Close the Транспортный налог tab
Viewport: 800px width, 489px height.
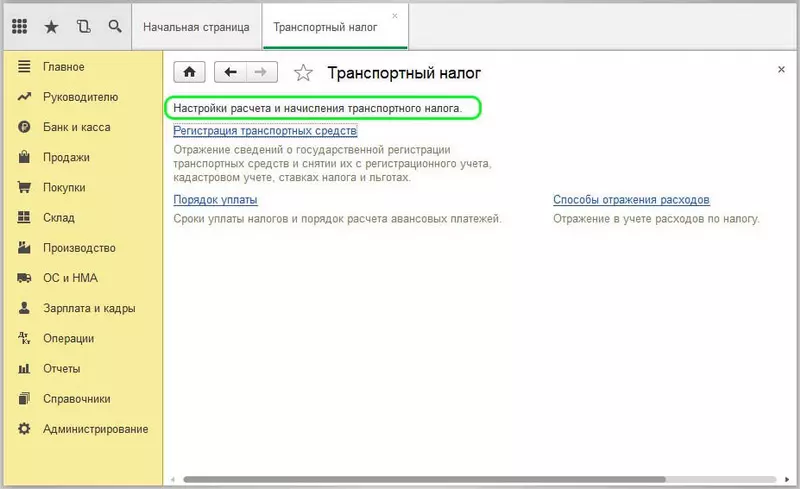[x=395, y=16]
